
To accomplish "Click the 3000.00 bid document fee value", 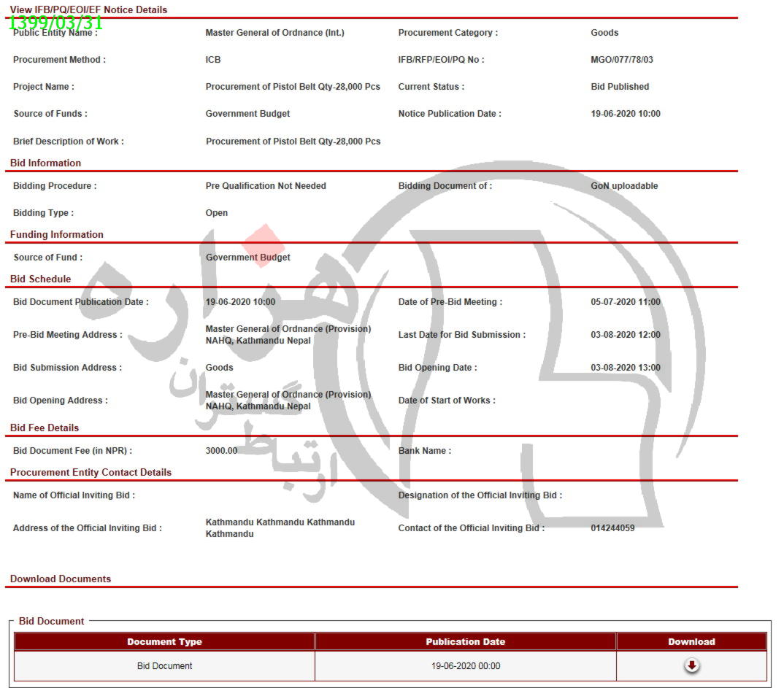I will (x=221, y=451).
